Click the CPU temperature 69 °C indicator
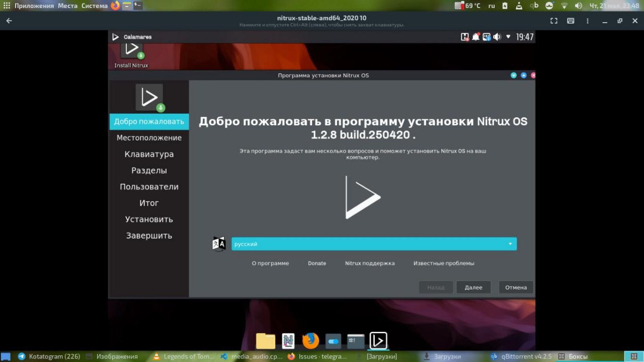The image size is (644, 362). 467,6
